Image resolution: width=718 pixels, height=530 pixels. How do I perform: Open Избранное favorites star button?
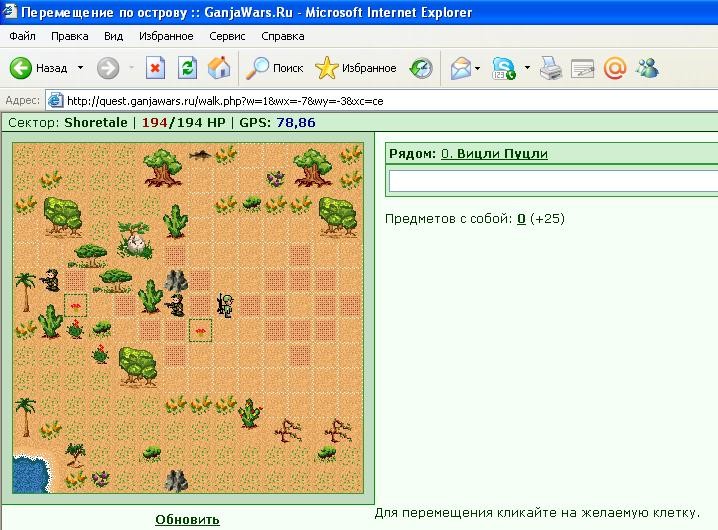[356, 68]
